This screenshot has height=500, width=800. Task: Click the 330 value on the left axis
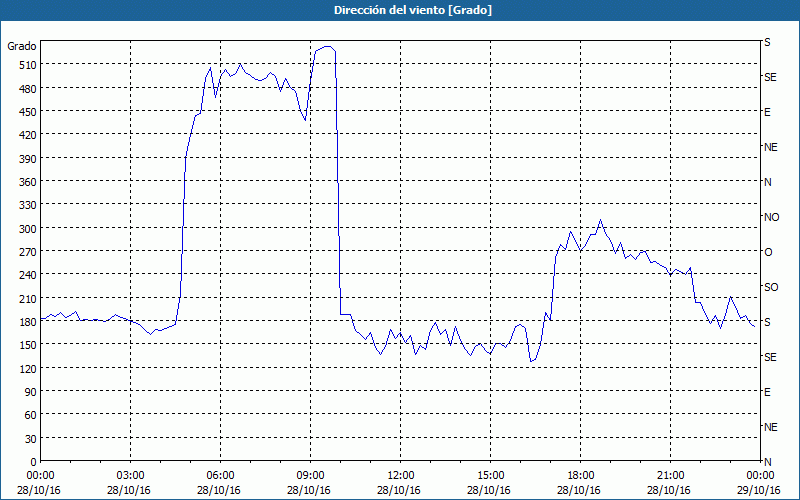[x=28, y=205]
